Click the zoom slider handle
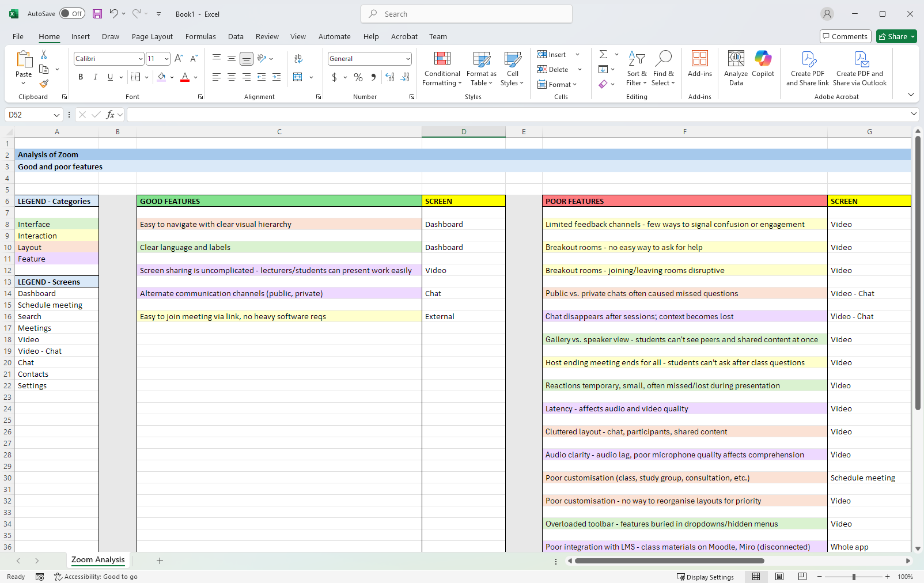924x583 pixels. [854, 577]
